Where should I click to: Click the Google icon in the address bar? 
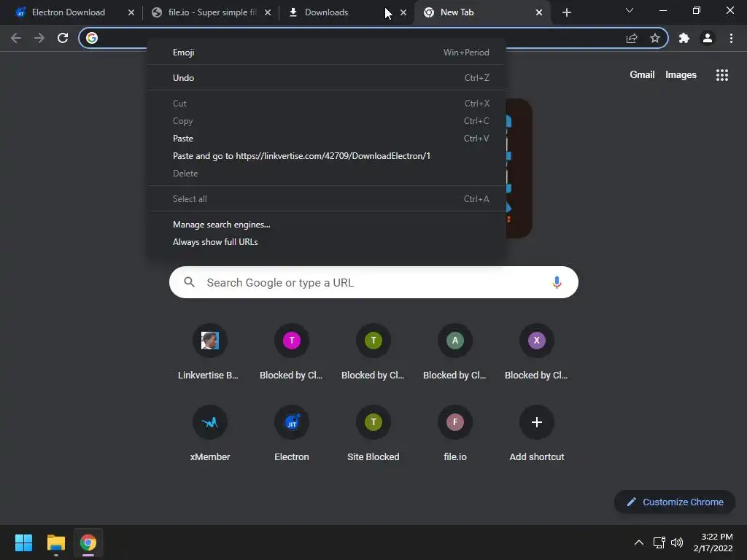point(92,38)
